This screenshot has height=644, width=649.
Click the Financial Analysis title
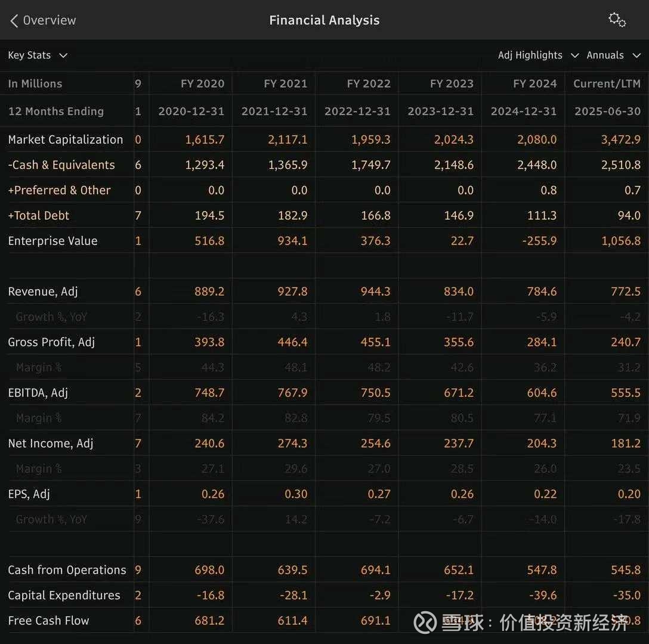coord(324,20)
